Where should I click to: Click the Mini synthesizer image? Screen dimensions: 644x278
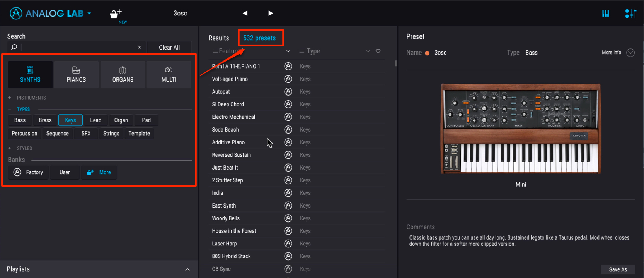[521, 129]
